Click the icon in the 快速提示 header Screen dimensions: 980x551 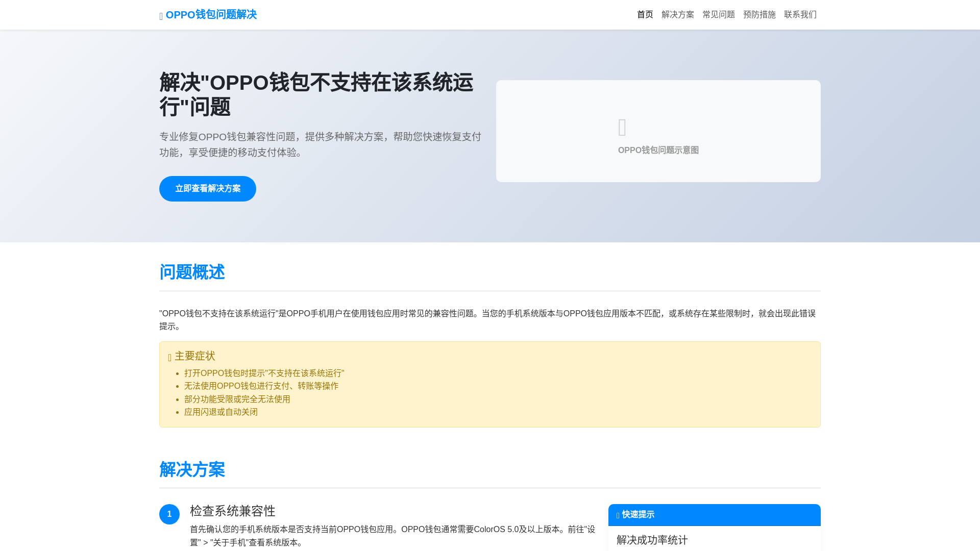coord(618,516)
